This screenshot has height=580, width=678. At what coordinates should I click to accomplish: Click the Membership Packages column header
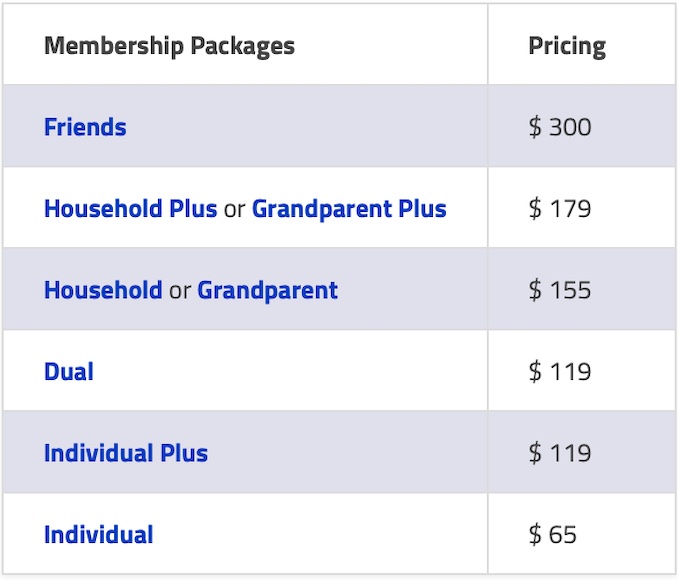tap(169, 46)
